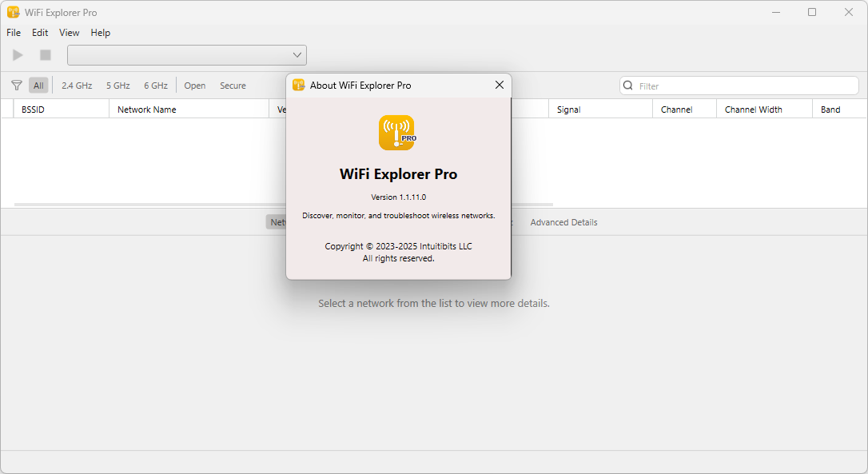Minimize the WiFi Explorer Pro window
The height and width of the screenshot is (474, 868).
tap(776, 12)
